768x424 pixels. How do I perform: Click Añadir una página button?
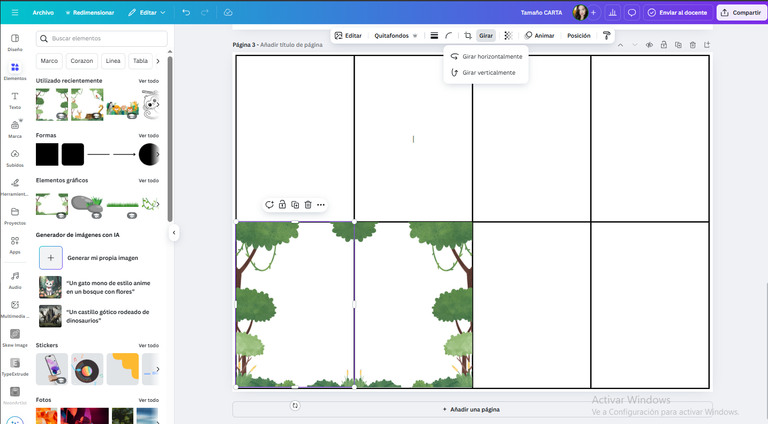pyautogui.click(x=472, y=409)
